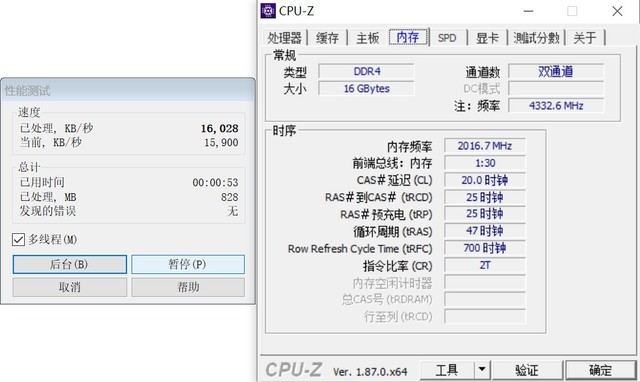Click the 验证 button
640x382 pixels.
tap(527, 370)
